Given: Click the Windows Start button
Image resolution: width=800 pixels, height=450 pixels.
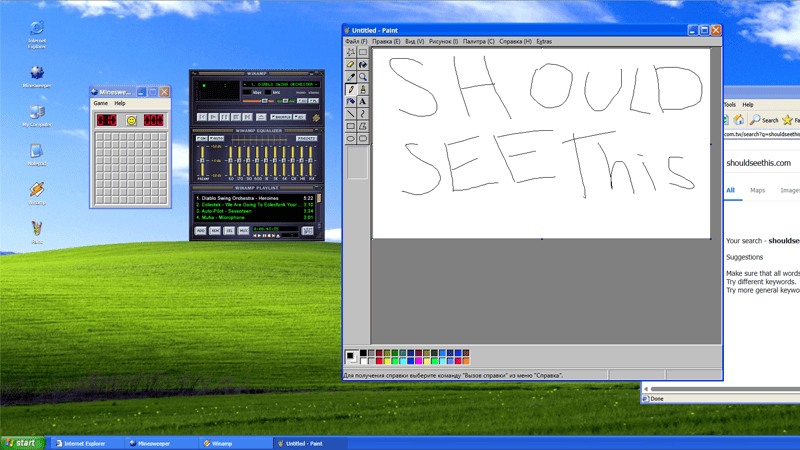Looking at the screenshot, I should [x=22, y=443].
